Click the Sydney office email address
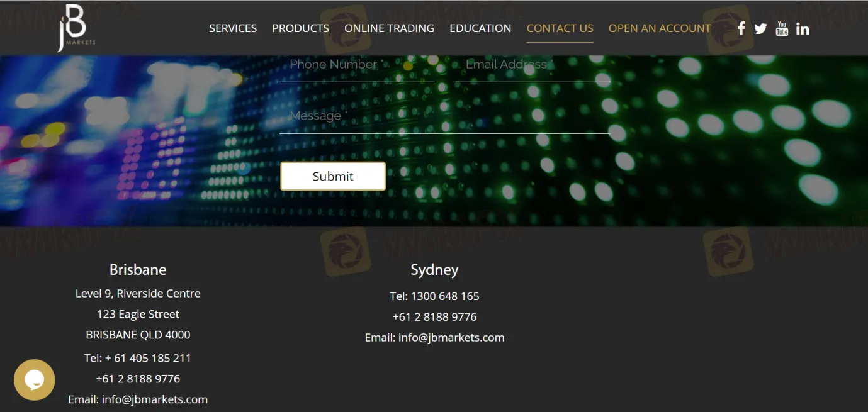The width and height of the screenshot is (868, 412). click(451, 338)
